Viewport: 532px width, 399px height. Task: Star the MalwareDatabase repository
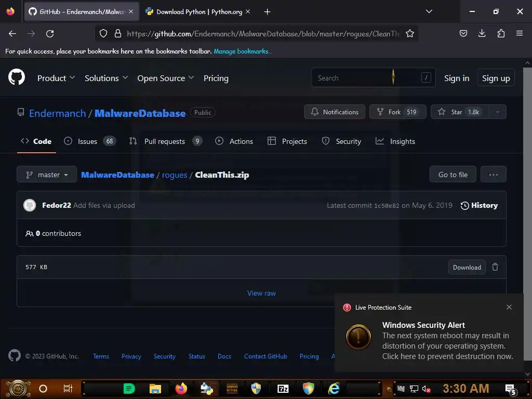460,112
